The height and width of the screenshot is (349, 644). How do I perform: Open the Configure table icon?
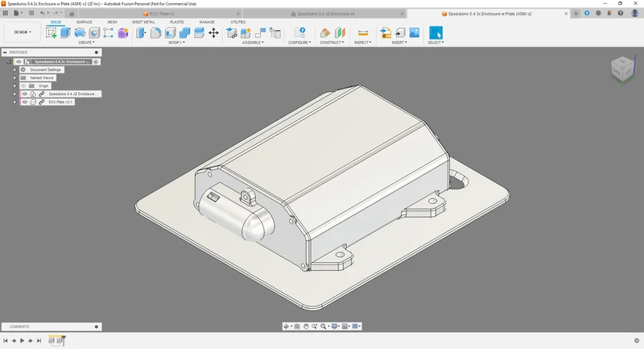pyautogui.click(x=299, y=33)
